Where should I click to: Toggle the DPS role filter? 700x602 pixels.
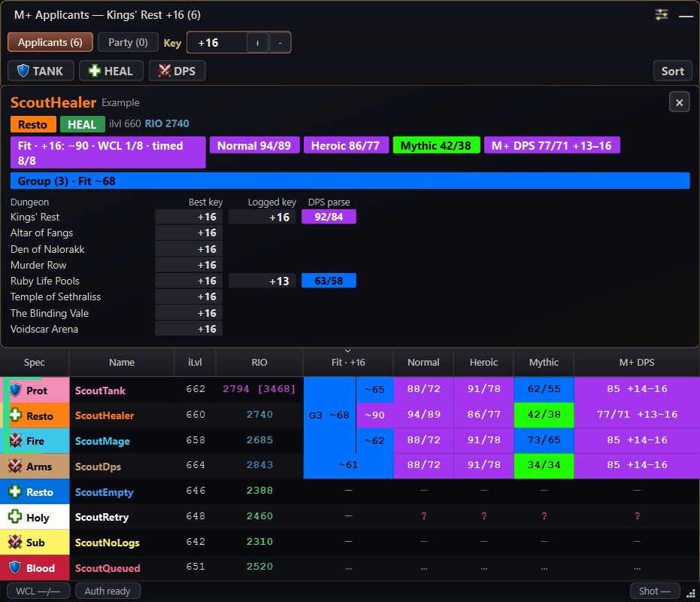click(x=177, y=71)
